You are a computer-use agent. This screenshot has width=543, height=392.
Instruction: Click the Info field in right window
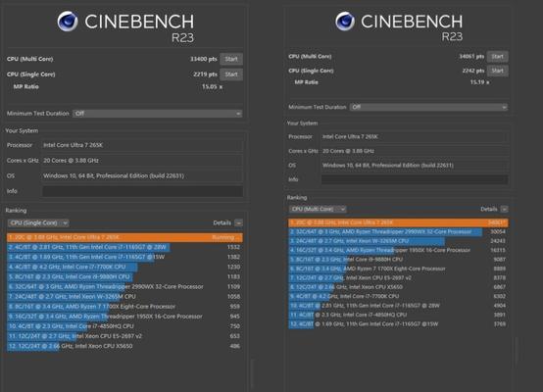click(x=415, y=179)
